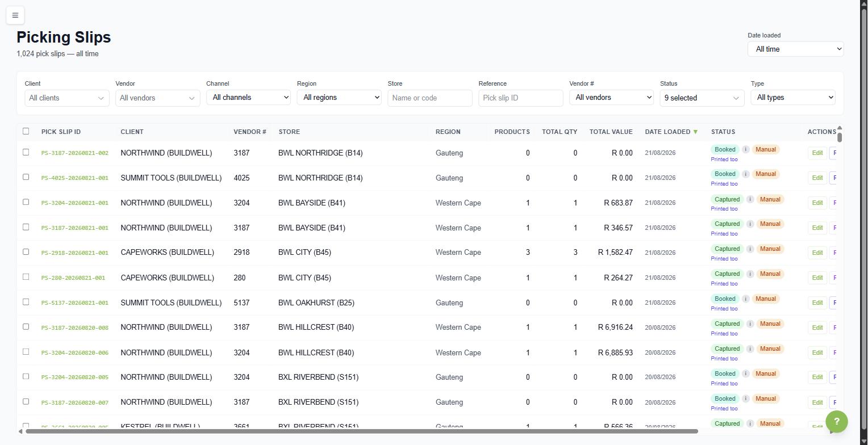The height and width of the screenshot is (445, 868).
Task: Click info icon for PS-2918-20260821-001 status
Action: click(750, 249)
